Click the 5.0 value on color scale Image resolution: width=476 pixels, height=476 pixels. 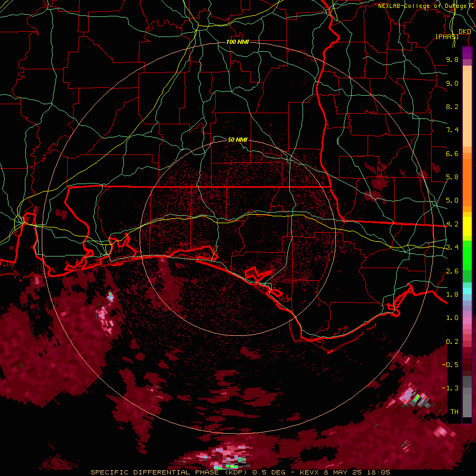click(452, 200)
